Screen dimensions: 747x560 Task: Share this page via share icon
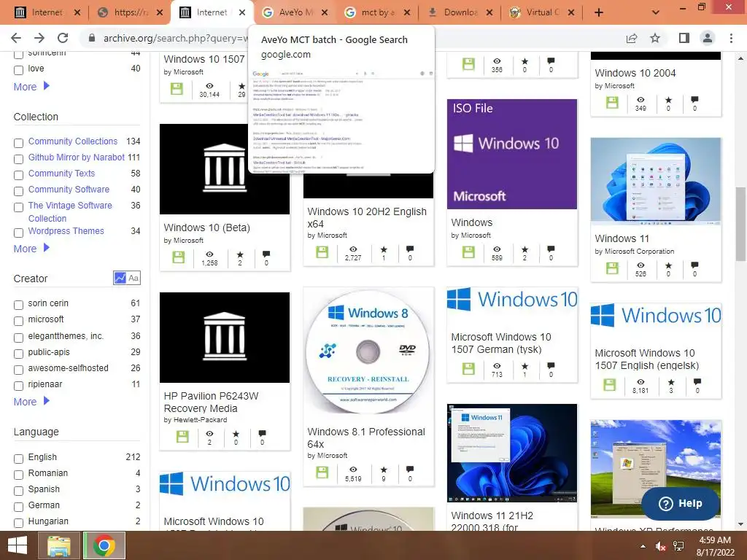632,38
